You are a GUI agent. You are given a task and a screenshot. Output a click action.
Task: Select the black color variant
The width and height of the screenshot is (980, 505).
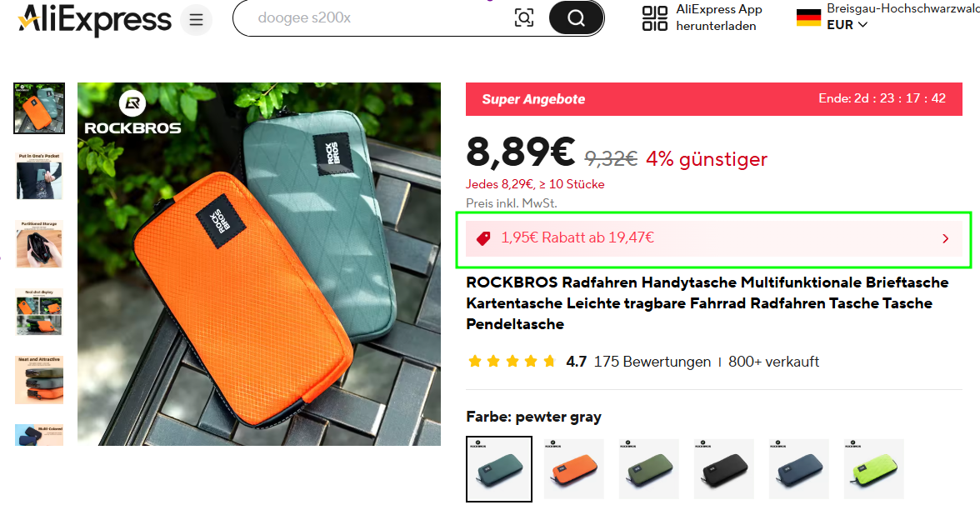point(723,468)
